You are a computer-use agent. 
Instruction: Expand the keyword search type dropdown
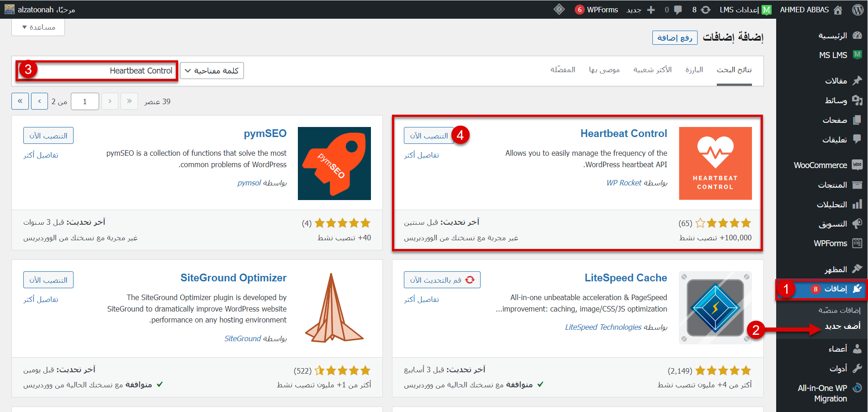pos(212,71)
